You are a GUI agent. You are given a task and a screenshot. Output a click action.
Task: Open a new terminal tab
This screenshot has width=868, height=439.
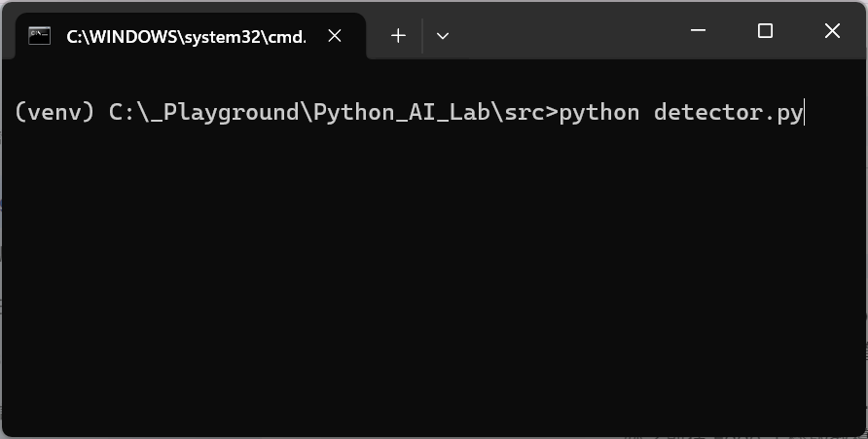(398, 36)
